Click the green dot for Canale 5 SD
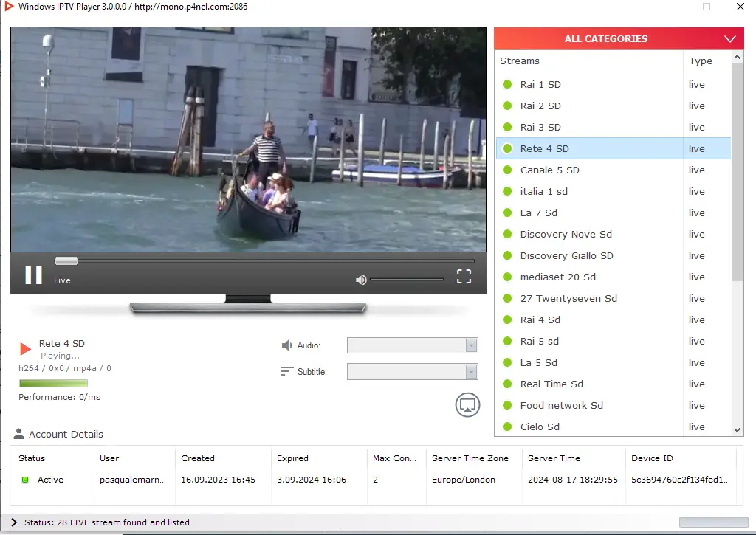 (507, 170)
